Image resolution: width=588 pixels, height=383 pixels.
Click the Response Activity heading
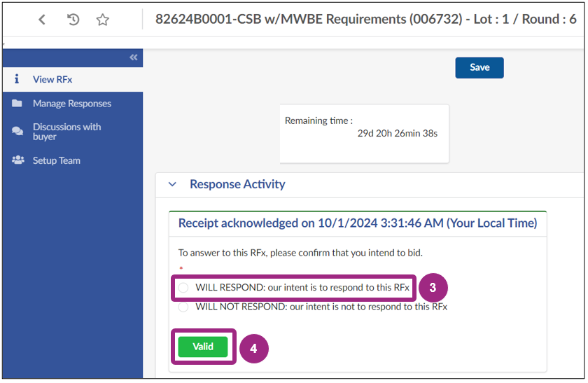[237, 184]
